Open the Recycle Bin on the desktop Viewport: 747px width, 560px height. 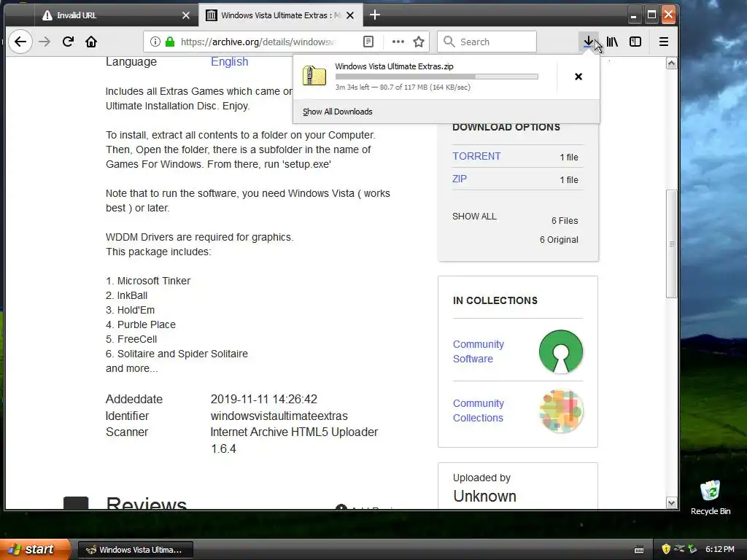click(x=711, y=497)
